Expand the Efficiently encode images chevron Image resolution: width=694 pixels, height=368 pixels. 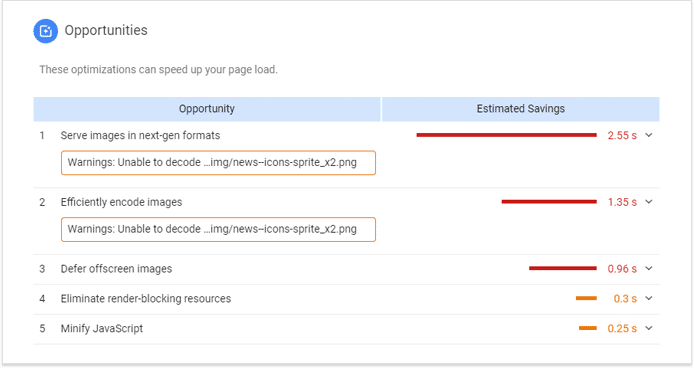pos(649,202)
